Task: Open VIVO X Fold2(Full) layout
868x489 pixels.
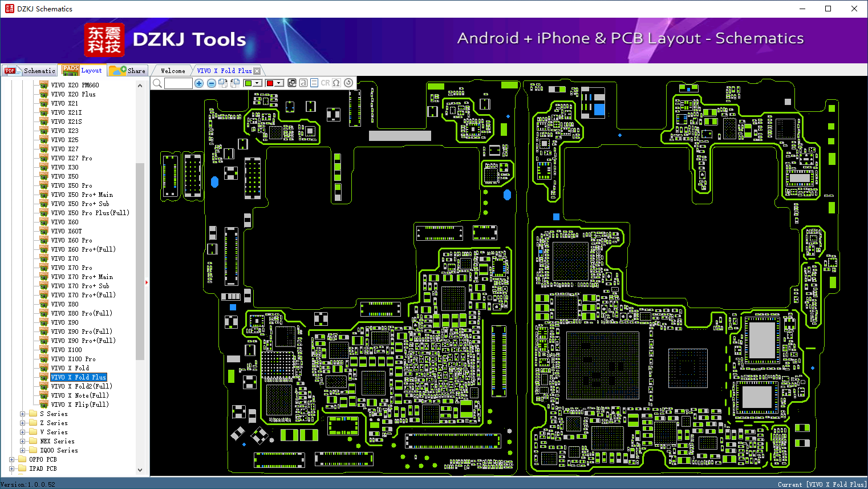Action: pos(82,386)
